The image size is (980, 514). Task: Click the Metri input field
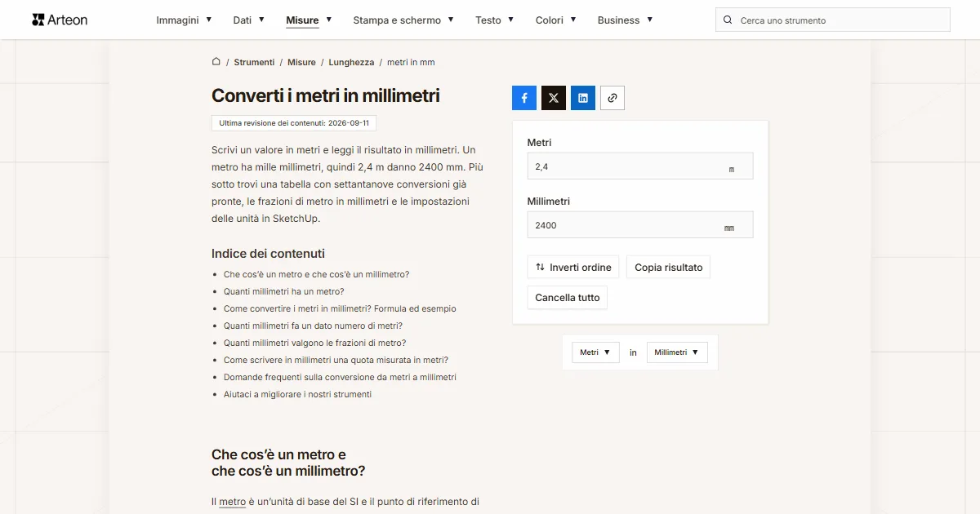click(x=640, y=166)
